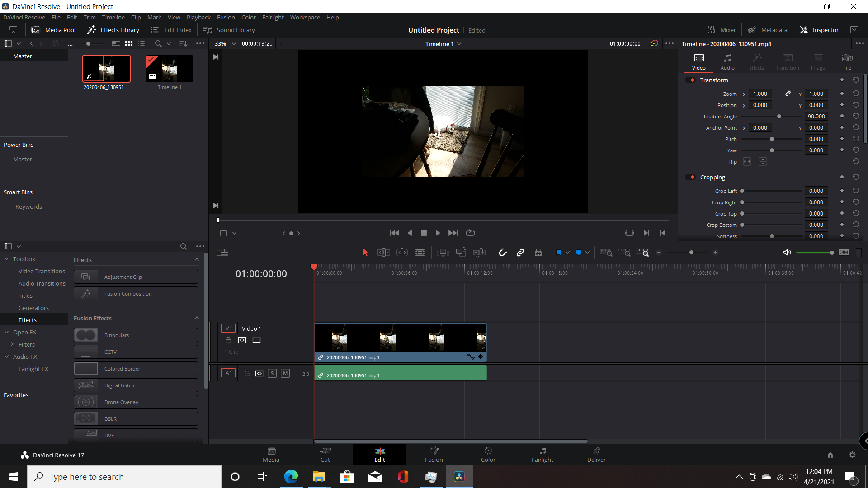Image resolution: width=868 pixels, height=488 pixels.
Task: Click Custom Zoom icon
Action: tap(642, 253)
